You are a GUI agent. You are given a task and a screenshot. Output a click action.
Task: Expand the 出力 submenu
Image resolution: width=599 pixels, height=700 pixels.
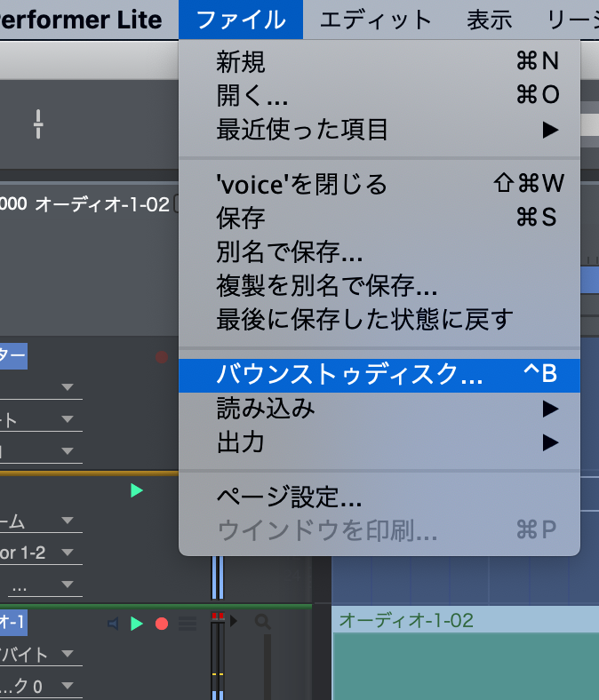click(379, 443)
